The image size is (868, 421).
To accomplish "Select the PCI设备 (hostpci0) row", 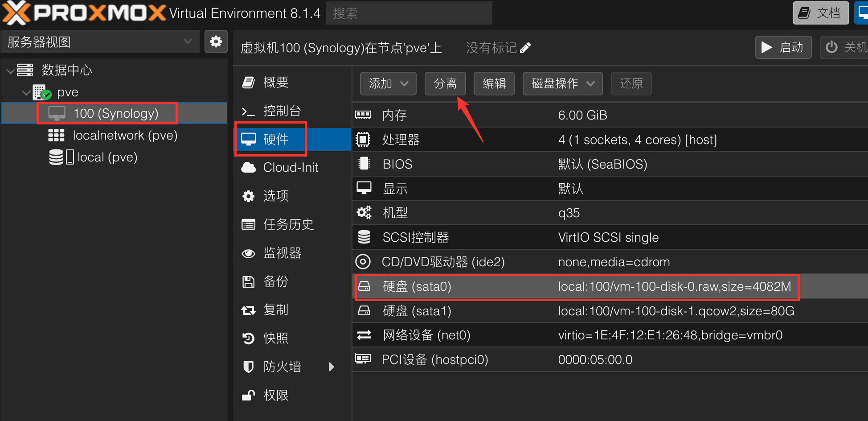I will pos(610,359).
